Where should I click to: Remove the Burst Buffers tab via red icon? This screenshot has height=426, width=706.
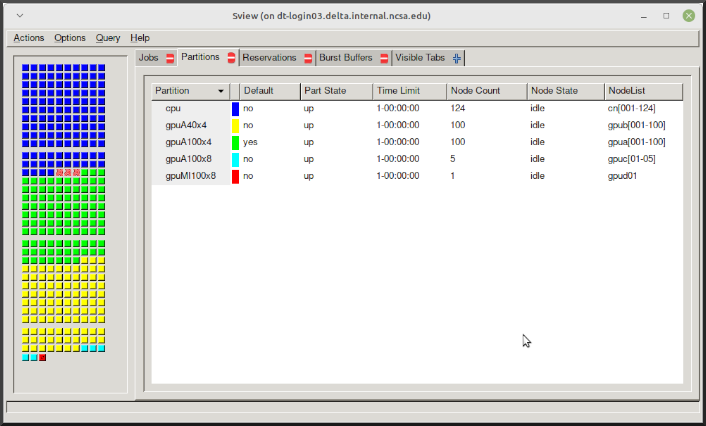coord(383,58)
